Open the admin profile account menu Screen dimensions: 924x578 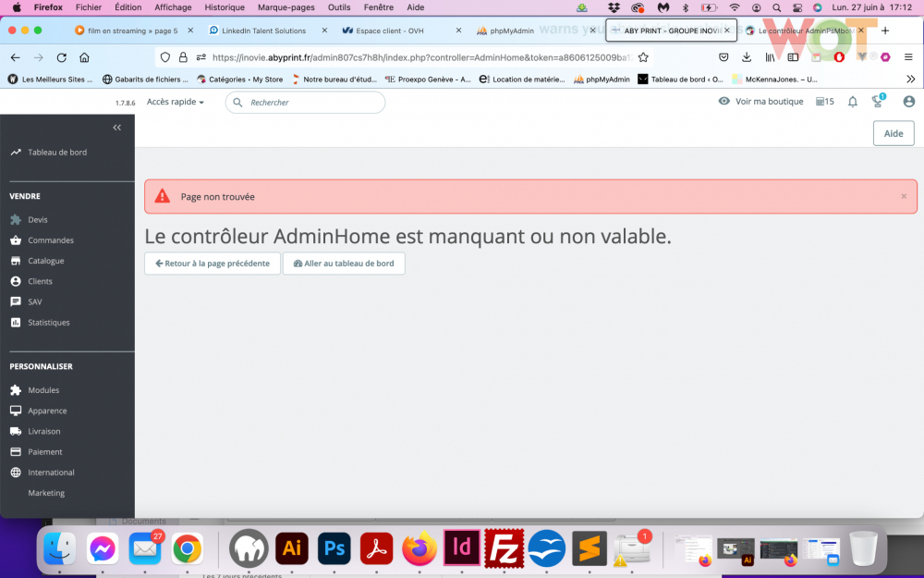pos(909,101)
